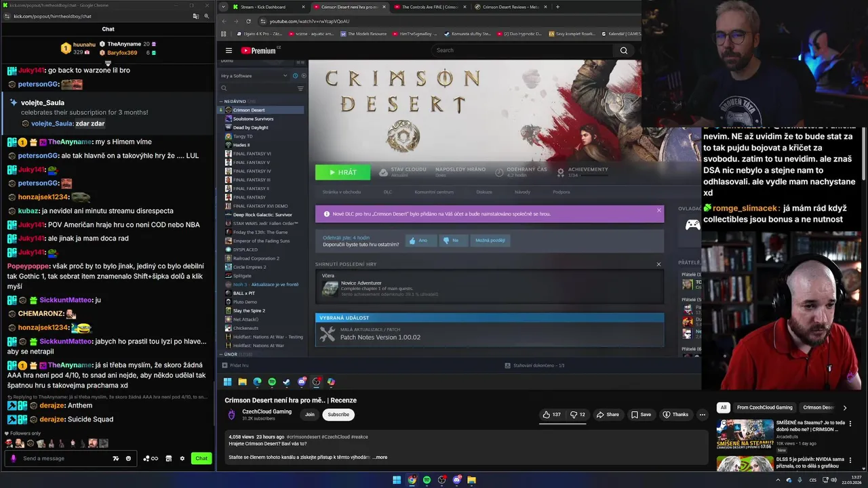Open options menu for DLSS 5 video
Viewport: 868px width, 488px height.
850,460
